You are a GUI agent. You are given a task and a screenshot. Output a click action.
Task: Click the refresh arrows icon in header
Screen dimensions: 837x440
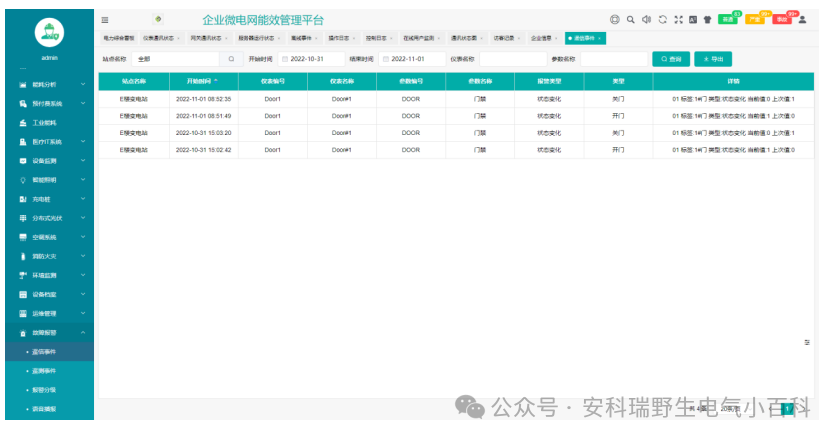pyautogui.click(x=662, y=20)
